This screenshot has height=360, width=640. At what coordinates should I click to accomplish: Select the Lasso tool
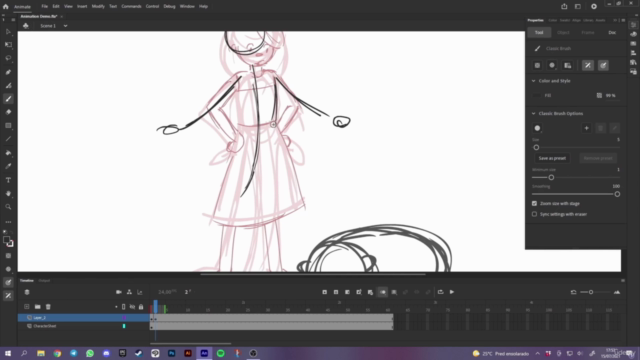[x=8, y=58]
